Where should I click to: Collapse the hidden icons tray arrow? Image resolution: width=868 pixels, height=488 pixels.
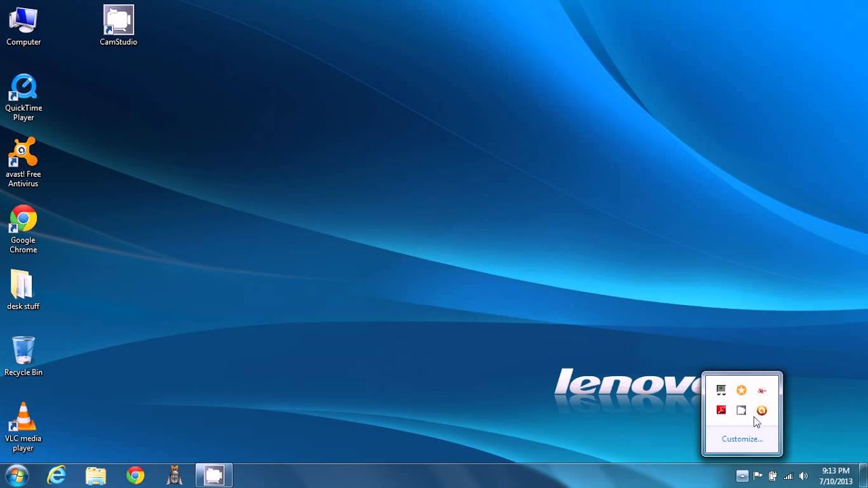click(743, 476)
